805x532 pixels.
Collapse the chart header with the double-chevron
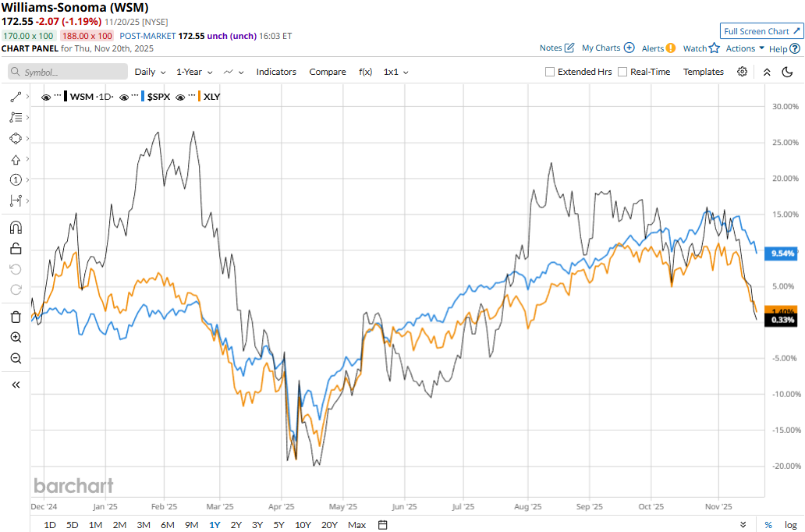(x=767, y=72)
